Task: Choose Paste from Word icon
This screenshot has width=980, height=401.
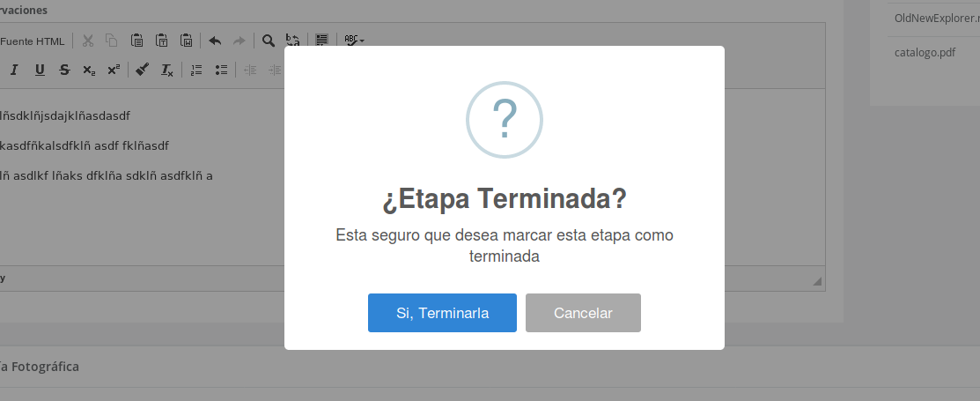Action: [x=186, y=41]
